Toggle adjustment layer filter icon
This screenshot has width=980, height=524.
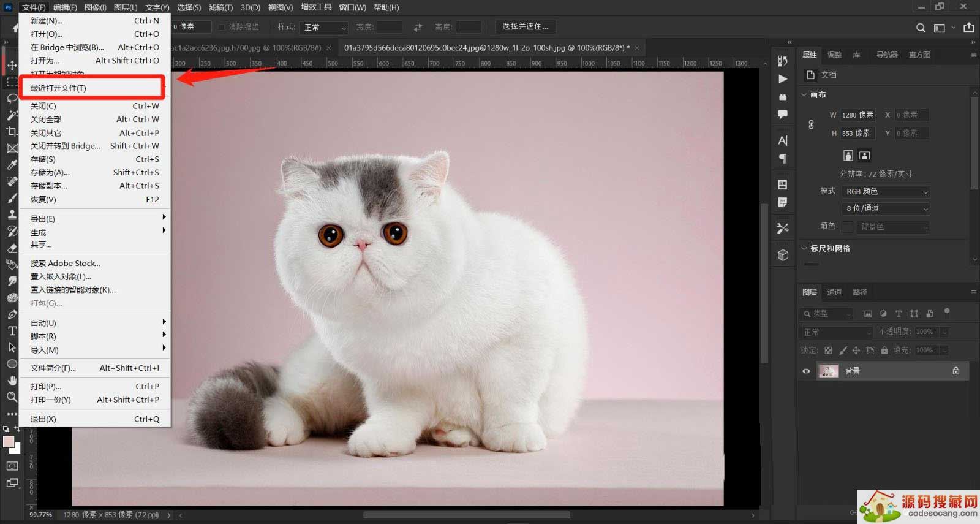pyautogui.click(x=883, y=314)
